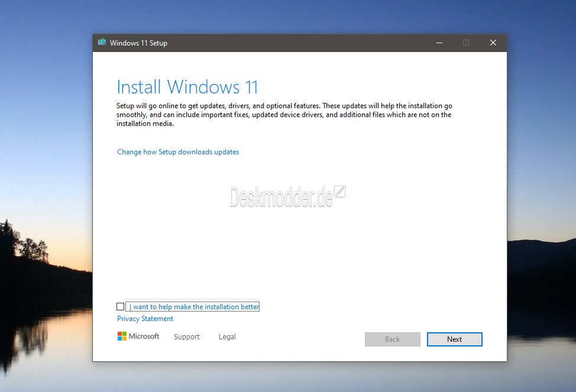The height and width of the screenshot is (392, 576).
Task: Click the Next button
Action: tap(454, 339)
